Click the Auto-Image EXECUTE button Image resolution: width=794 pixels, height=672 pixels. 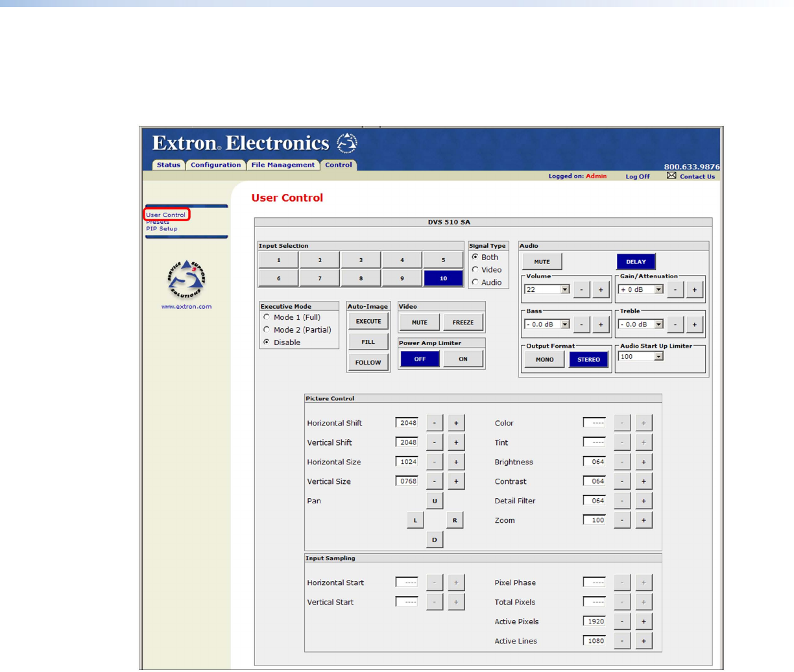368,322
